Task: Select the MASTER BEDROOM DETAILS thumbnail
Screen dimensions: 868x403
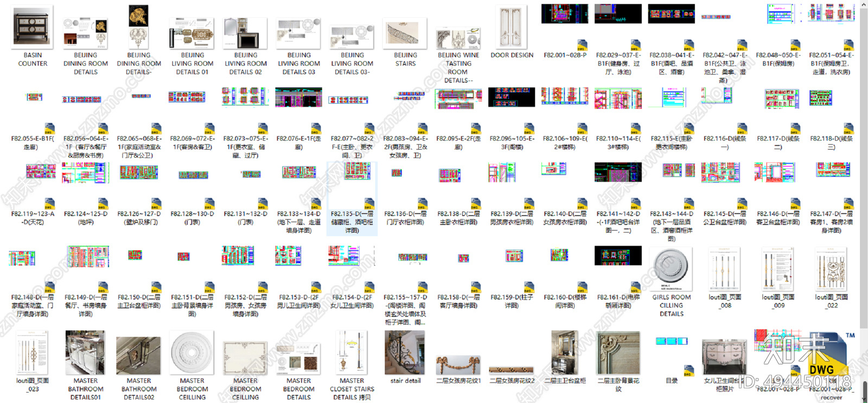Action: click(298, 359)
